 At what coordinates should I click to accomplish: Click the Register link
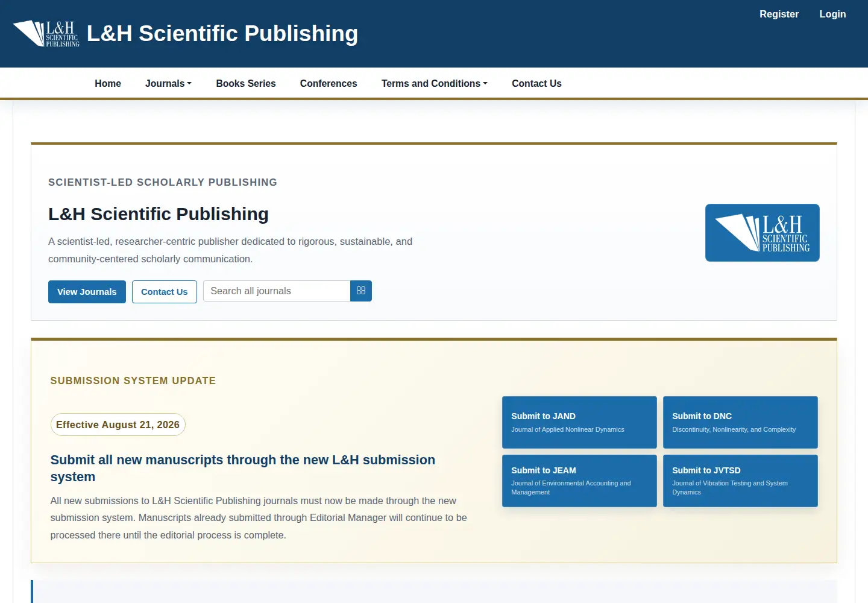[x=779, y=14]
